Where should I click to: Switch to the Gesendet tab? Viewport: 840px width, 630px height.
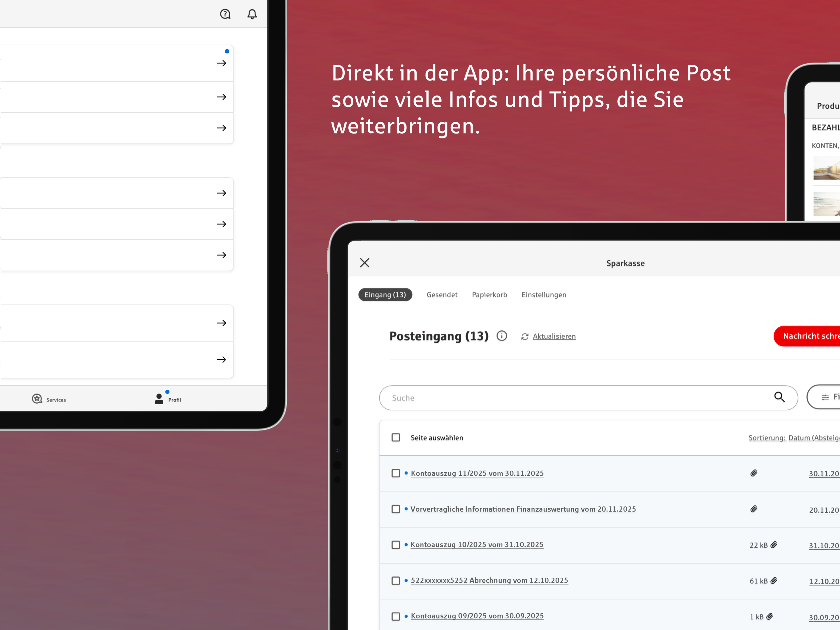pyautogui.click(x=442, y=294)
